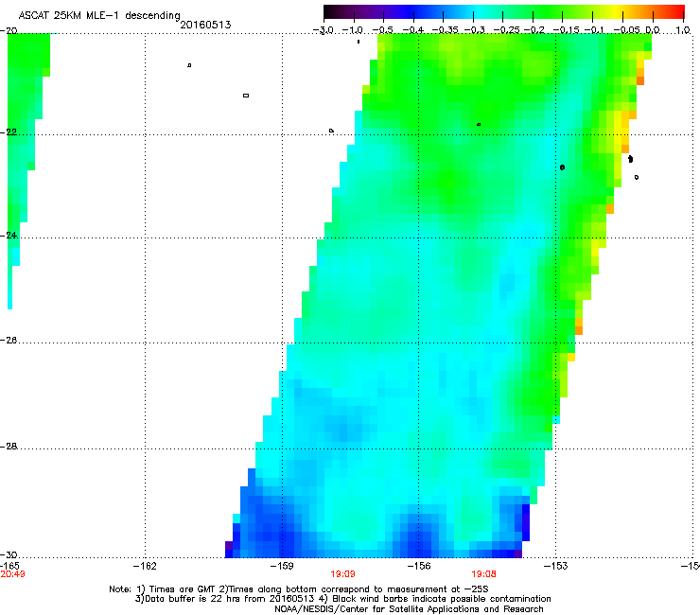This screenshot has height=615, width=700.
Task: Click the cyan middle of the color scale
Action: (x=480, y=11)
